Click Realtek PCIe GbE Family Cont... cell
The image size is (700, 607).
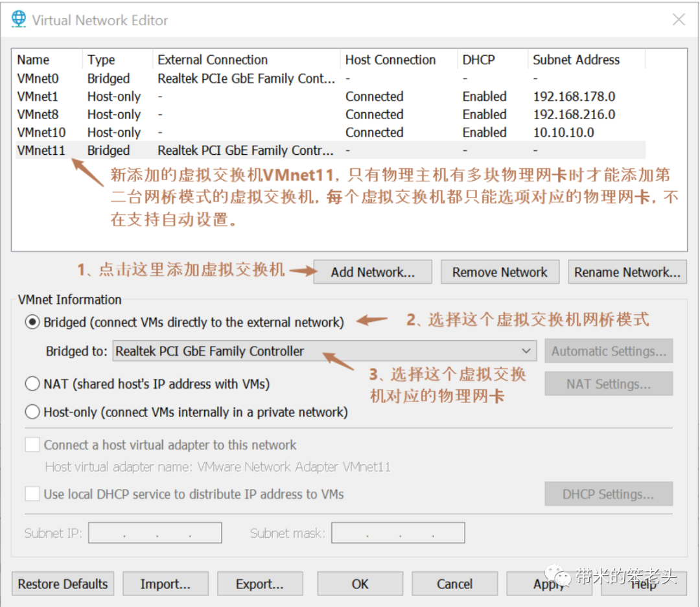[246, 78]
